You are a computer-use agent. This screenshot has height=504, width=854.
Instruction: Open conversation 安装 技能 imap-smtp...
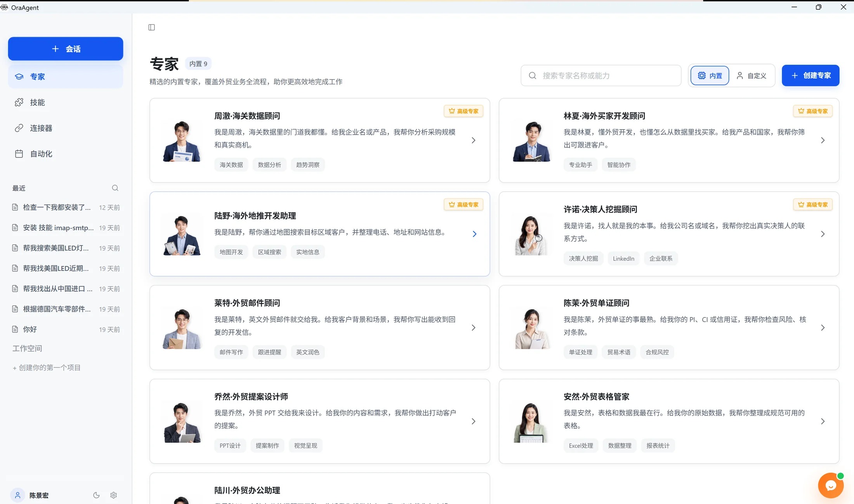click(66, 228)
